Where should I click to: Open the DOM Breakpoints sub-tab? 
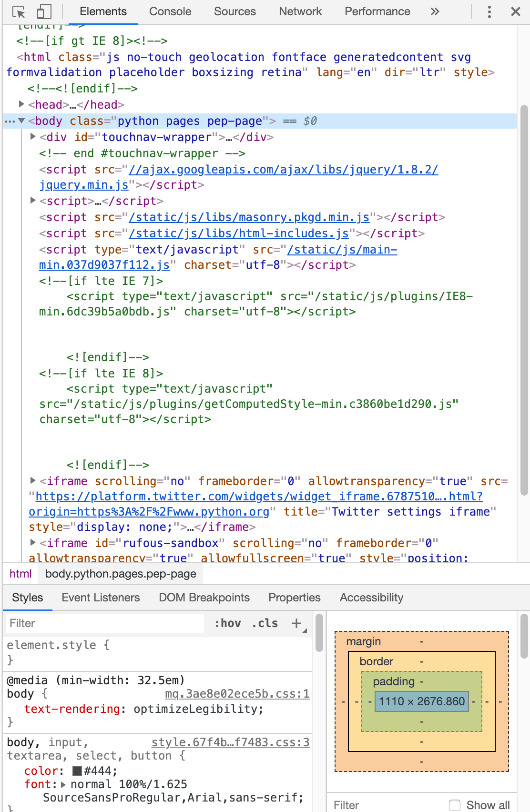(204, 598)
